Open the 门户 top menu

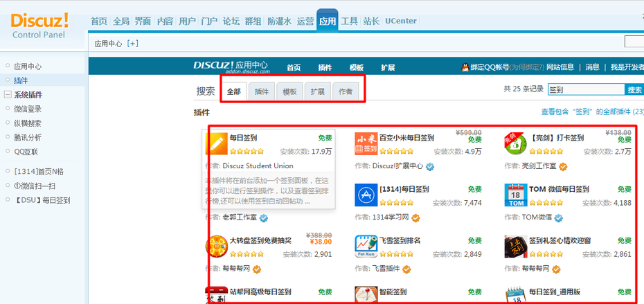[x=209, y=21]
